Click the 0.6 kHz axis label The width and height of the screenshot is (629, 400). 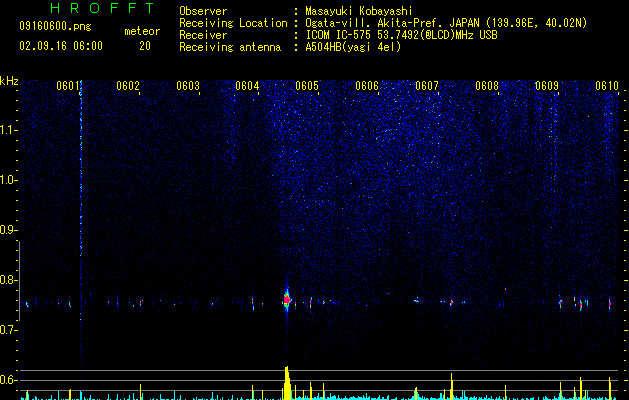point(9,380)
